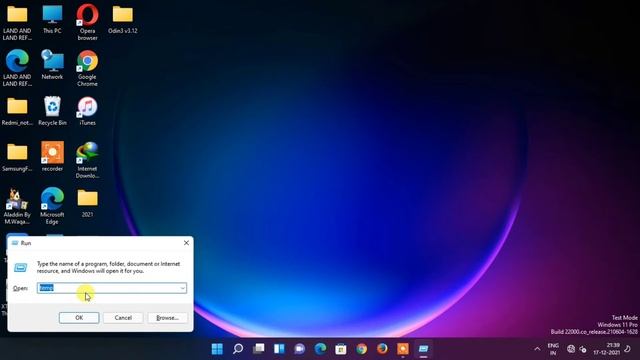Select the Microsoft Edge desktop shortcut
The width and height of the screenshot is (640, 360).
[x=52, y=206]
